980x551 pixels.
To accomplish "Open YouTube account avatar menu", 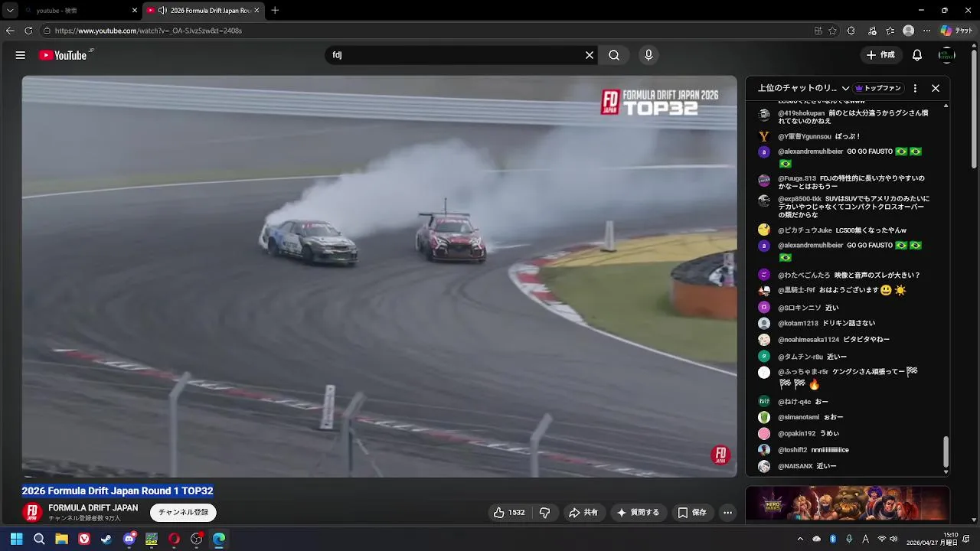I will tap(947, 55).
